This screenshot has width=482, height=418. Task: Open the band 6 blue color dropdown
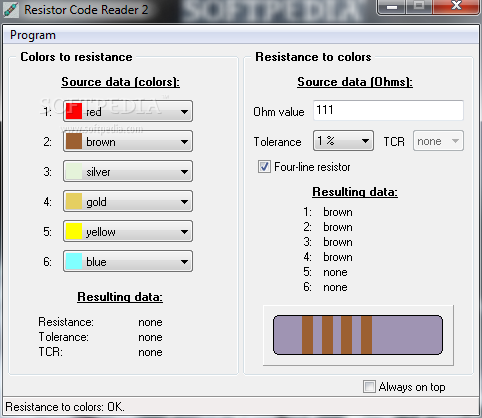point(128,261)
